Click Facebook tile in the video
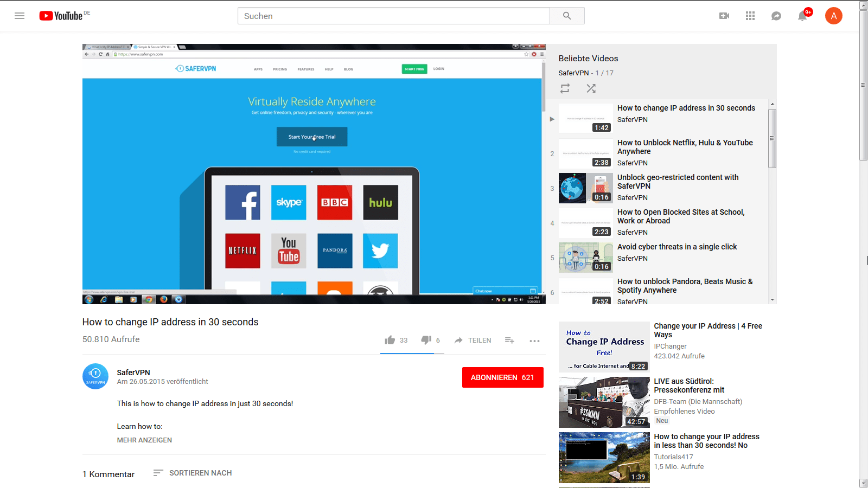Image resolution: width=868 pixels, height=488 pixels. [x=242, y=202]
